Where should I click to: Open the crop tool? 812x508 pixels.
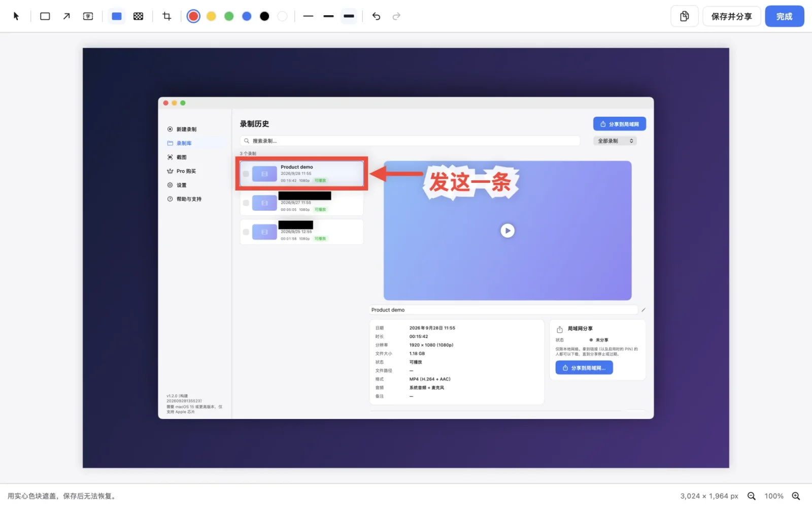pyautogui.click(x=167, y=16)
